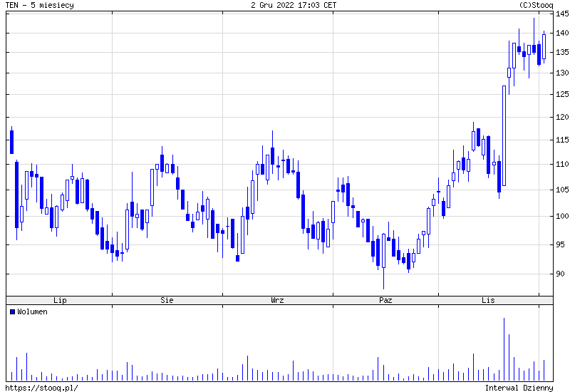Viewport: 570px width, 392px height.
Task: Click the 100 price axis label
Action: [562, 217]
